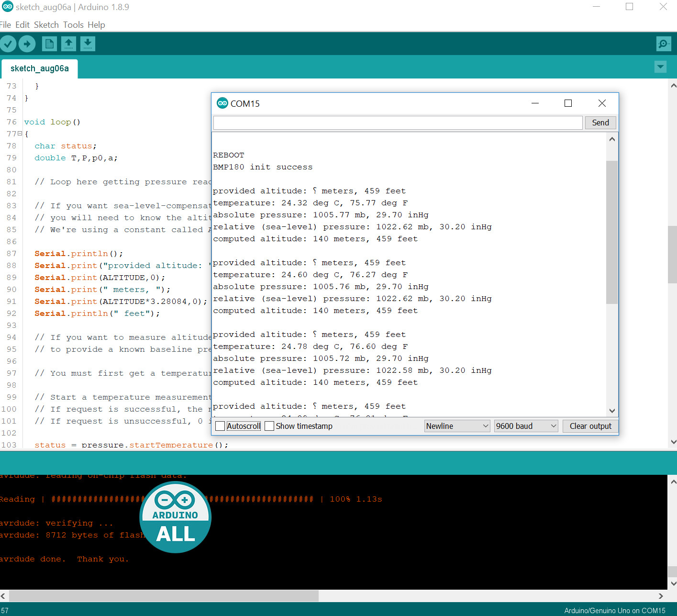This screenshot has height=616, width=677.
Task: Click the Verify sketch checkmark icon
Action: pyautogui.click(x=8, y=44)
